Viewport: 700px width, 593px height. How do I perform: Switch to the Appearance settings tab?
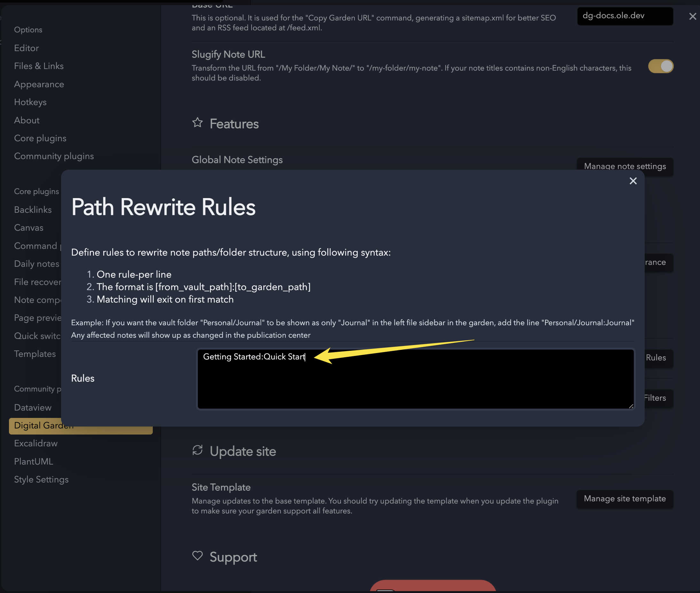point(39,84)
